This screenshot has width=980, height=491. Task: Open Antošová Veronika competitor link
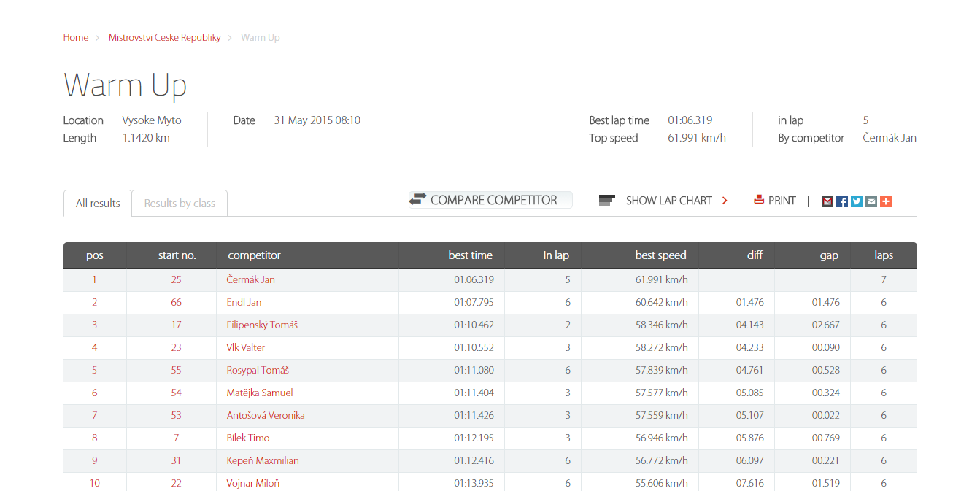point(266,415)
